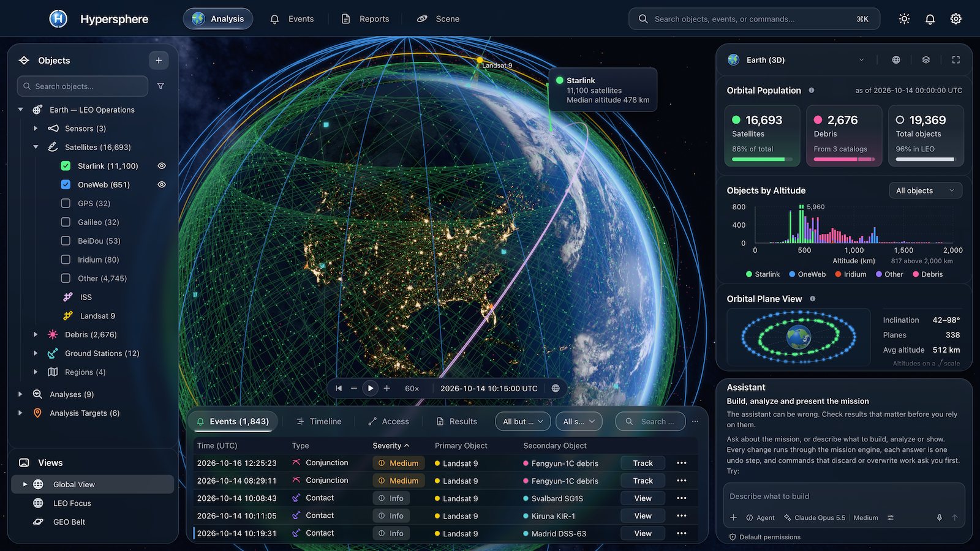
Task: Expand the Sensors (3) group
Action: (36, 129)
